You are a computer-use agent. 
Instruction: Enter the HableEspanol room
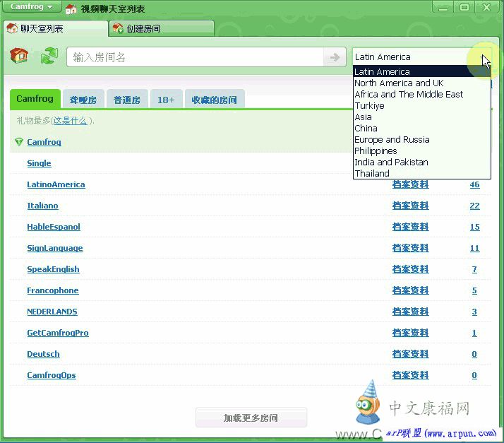pyautogui.click(x=54, y=227)
